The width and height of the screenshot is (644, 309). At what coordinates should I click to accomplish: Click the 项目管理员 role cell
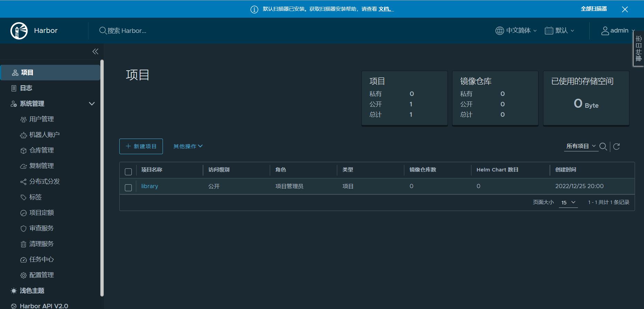pos(289,186)
